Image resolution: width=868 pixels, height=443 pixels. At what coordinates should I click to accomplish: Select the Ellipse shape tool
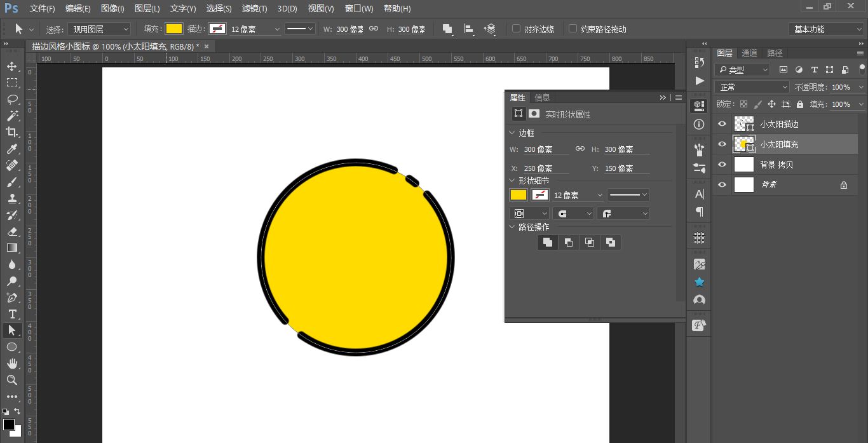(x=11, y=347)
